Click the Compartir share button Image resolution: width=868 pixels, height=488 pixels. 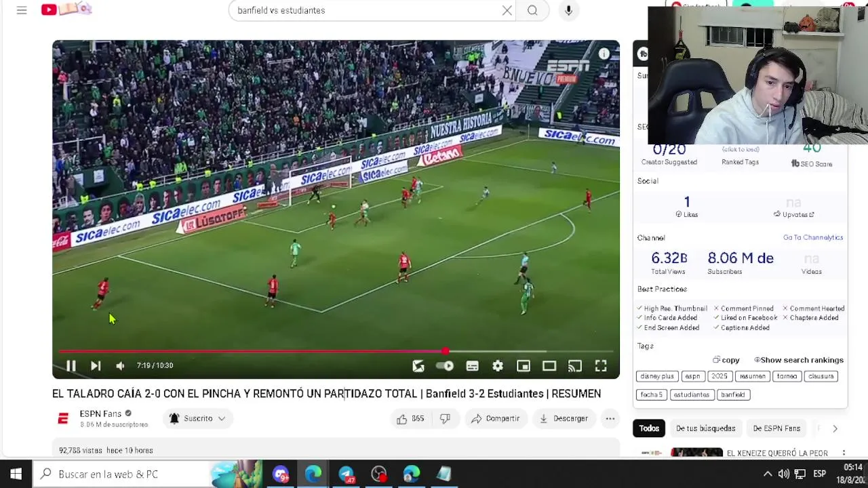[x=496, y=419]
